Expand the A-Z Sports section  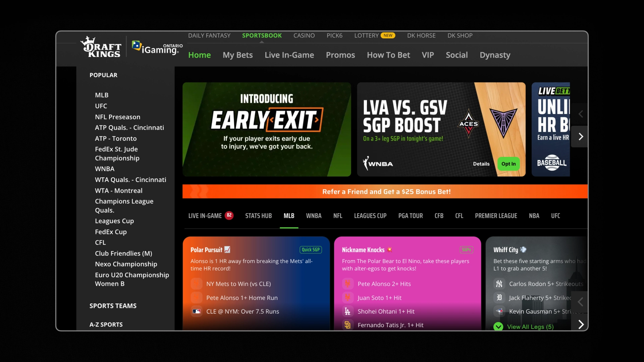pos(106,324)
